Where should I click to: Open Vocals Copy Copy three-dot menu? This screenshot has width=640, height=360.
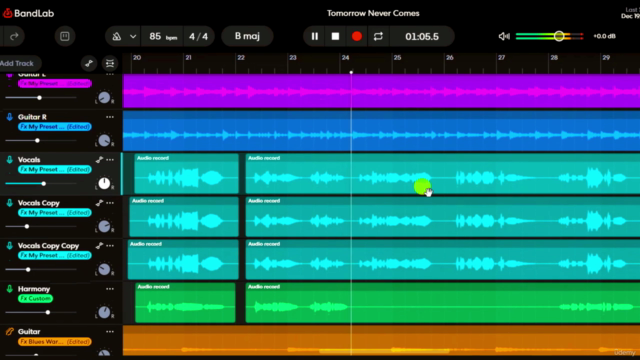click(110, 246)
